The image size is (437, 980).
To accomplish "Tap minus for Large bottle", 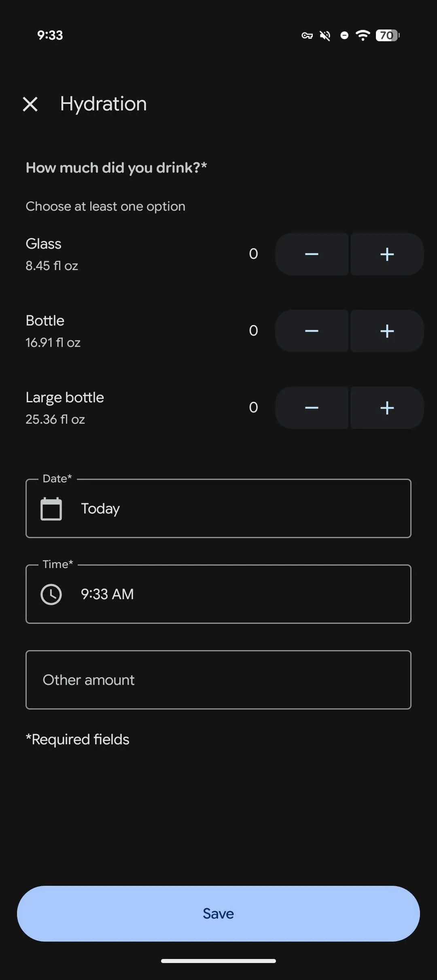I will [312, 408].
